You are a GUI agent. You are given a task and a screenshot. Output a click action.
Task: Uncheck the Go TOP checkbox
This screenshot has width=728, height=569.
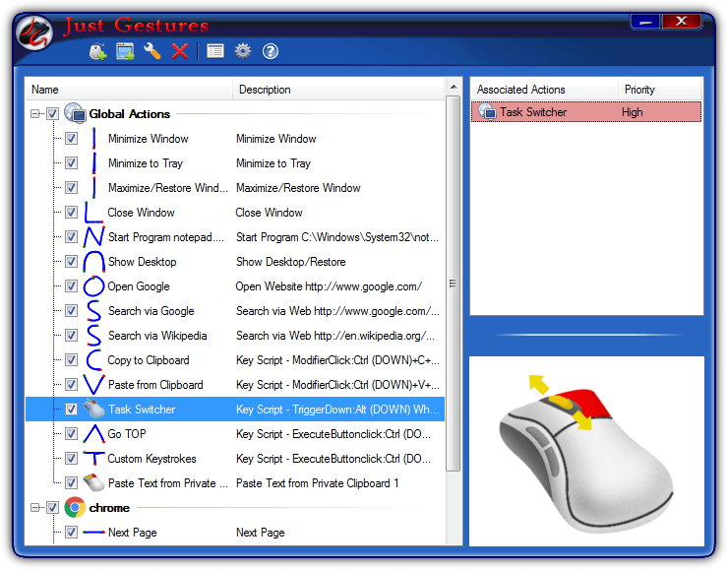tap(71, 433)
